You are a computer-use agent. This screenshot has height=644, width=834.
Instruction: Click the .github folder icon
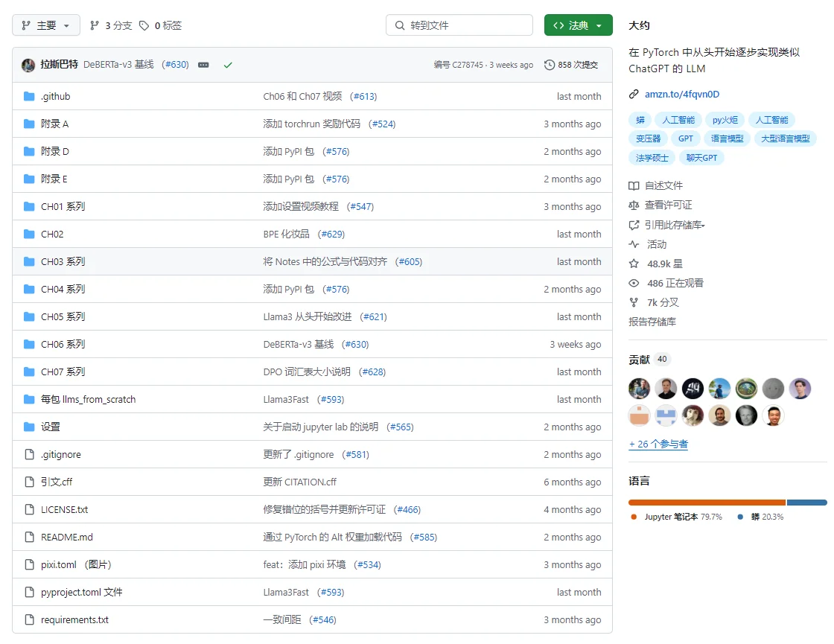click(29, 96)
